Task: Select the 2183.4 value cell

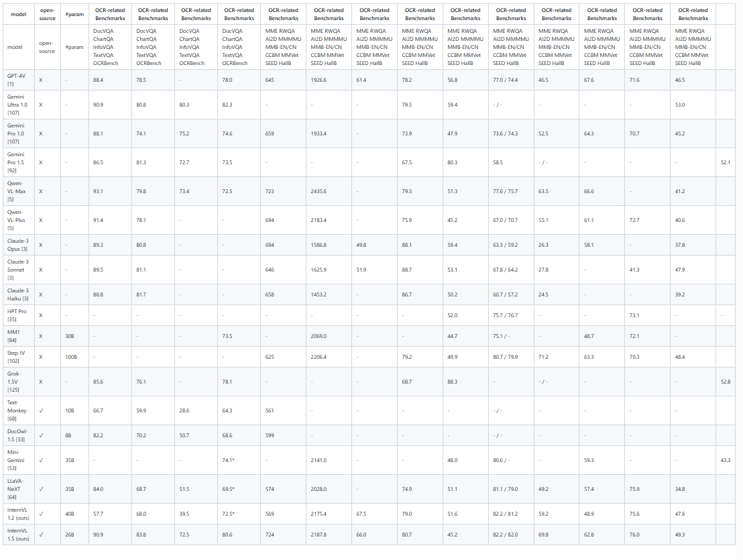Action: click(x=329, y=220)
